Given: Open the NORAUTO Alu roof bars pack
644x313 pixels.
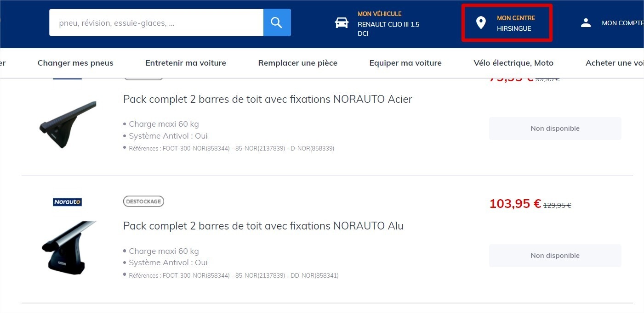Looking at the screenshot, I should [263, 226].
